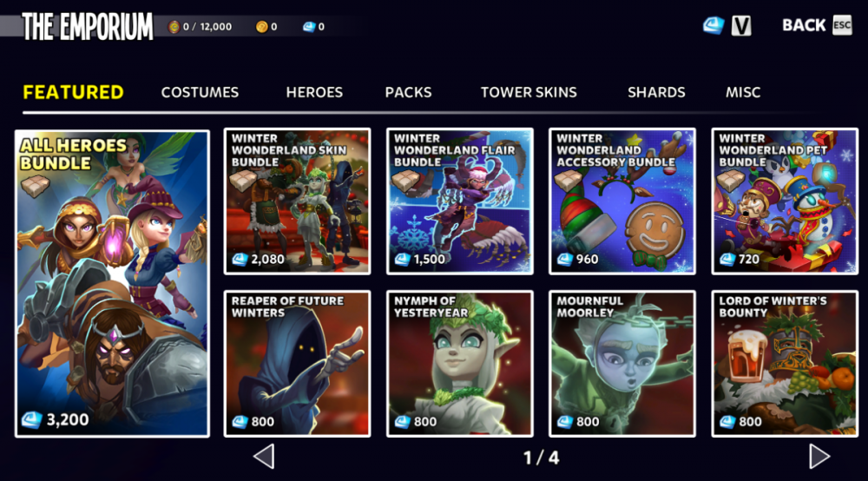
Task: Go to previous page with left arrow
Action: [x=264, y=457]
